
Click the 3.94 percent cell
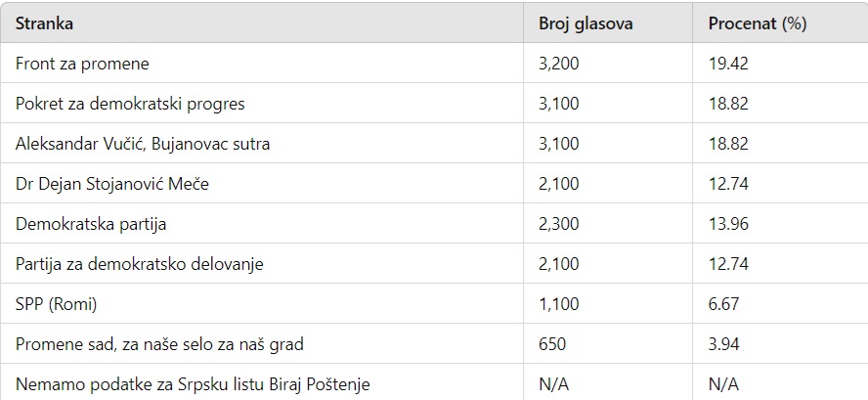(724, 344)
